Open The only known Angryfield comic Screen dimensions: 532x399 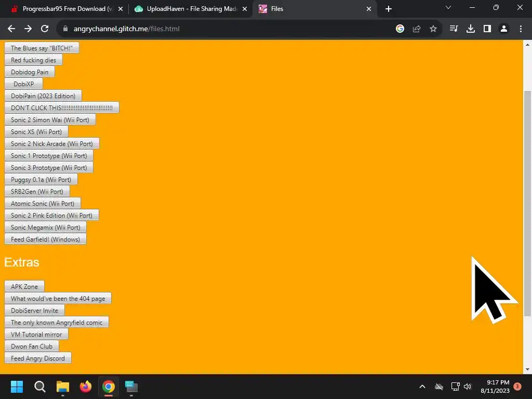click(57, 322)
